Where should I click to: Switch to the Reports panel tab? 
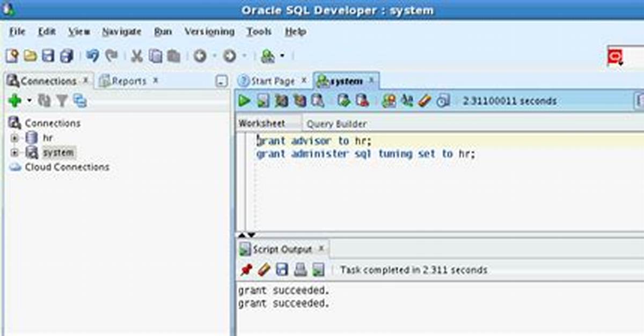click(x=129, y=81)
